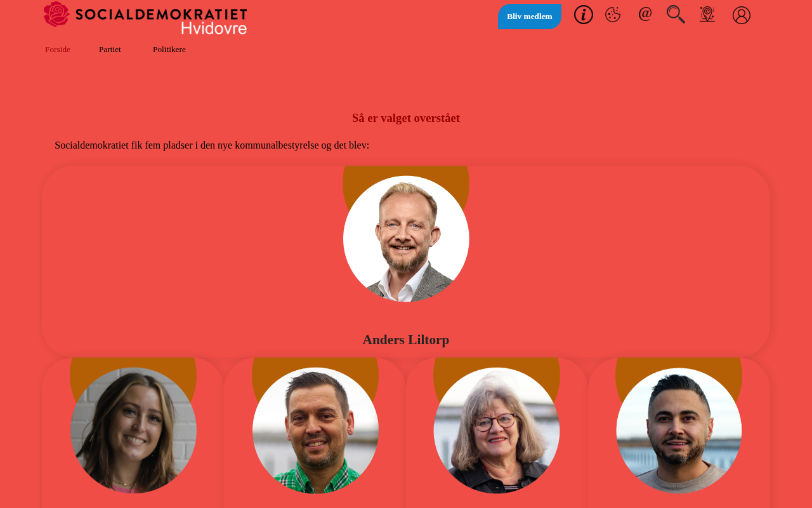Click the 'Så er valget overstået' heading
Viewport: 812px width, 508px height.
406,118
